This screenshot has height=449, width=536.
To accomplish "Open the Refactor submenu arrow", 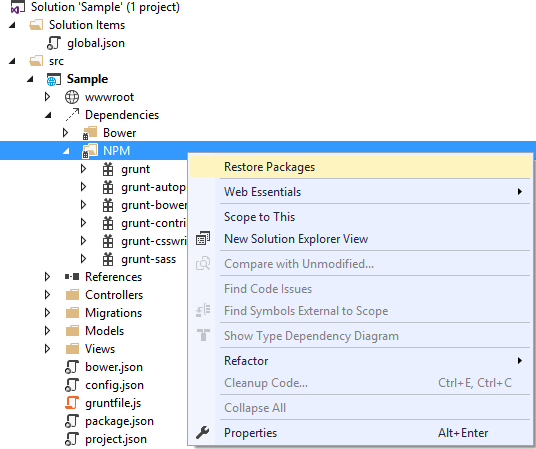I will tap(520, 361).
